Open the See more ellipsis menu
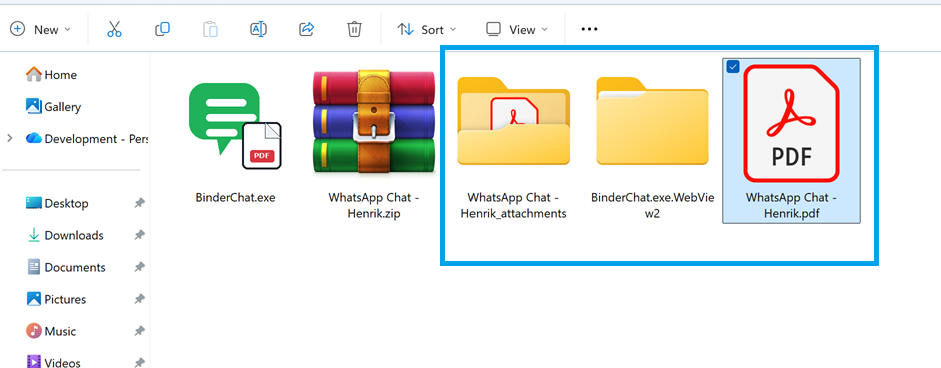 (589, 29)
